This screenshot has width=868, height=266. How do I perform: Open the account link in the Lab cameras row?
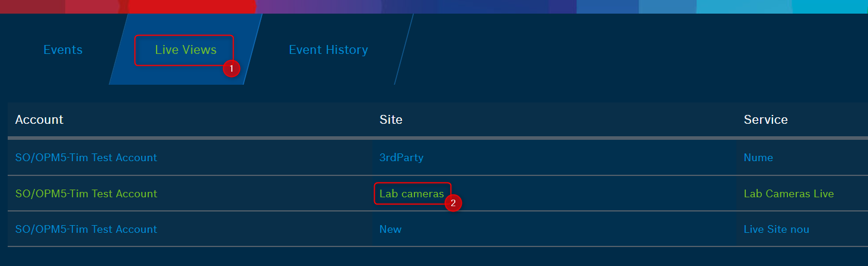(86, 194)
